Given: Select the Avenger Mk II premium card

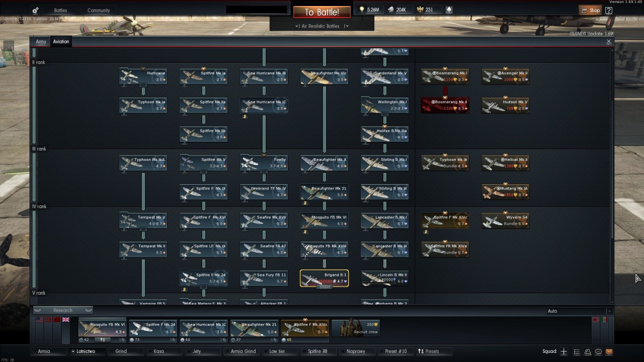Looking at the screenshot, I should [505, 76].
